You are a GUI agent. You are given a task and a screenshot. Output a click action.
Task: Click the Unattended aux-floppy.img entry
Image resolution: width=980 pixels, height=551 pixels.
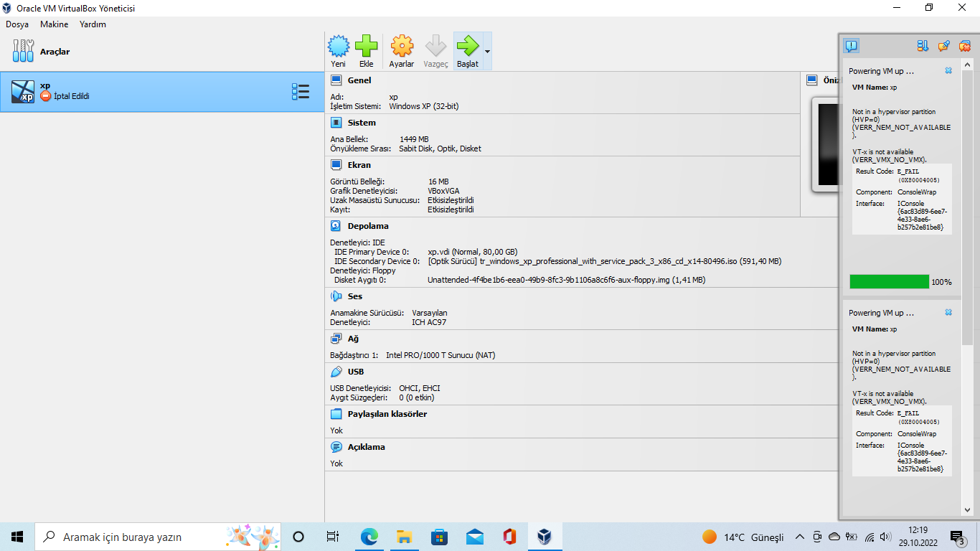point(566,280)
